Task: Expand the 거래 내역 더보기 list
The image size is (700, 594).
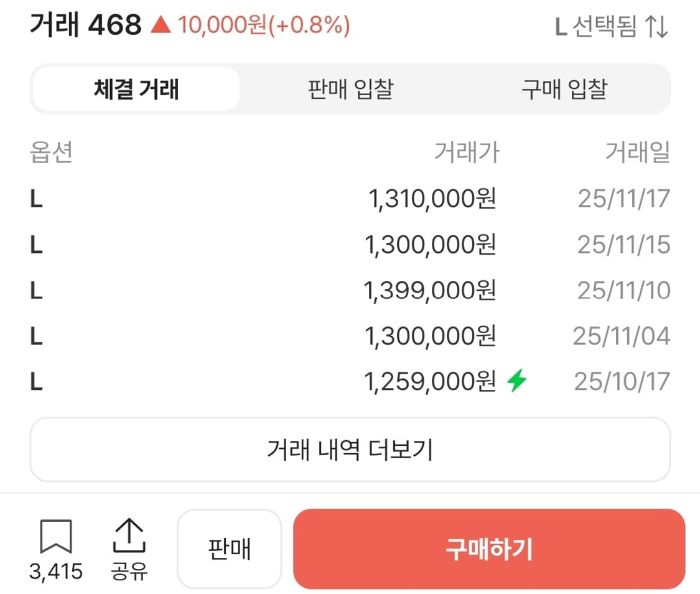Action: (350, 449)
